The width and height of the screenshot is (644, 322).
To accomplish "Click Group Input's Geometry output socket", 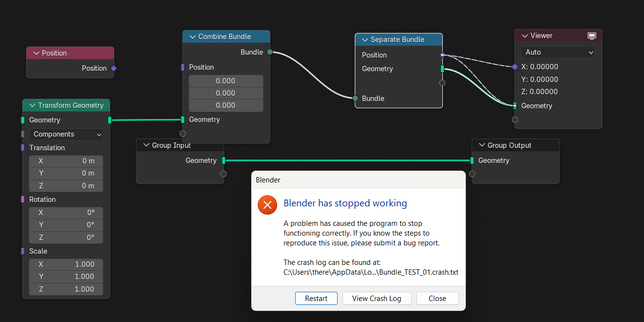I will pyautogui.click(x=224, y=161).
